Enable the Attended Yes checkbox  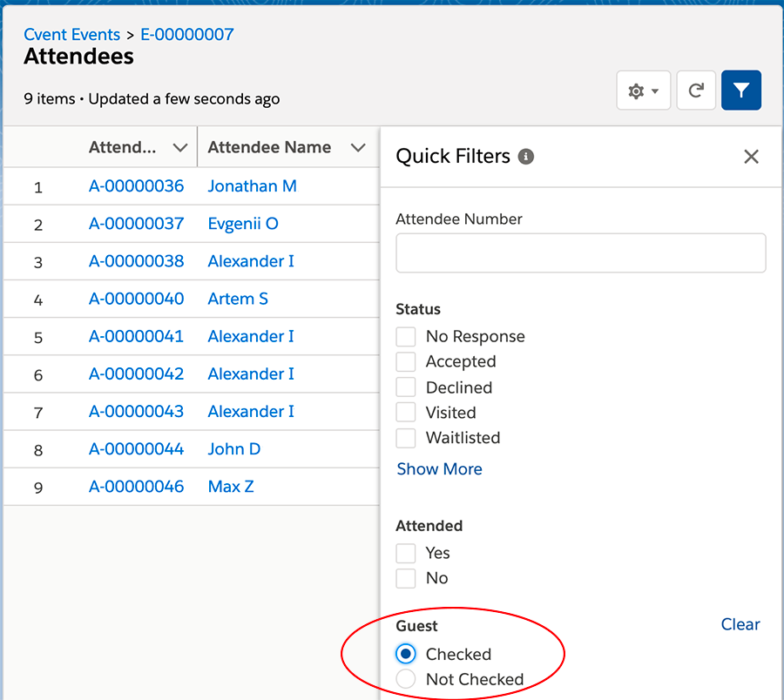click(406, 553)
